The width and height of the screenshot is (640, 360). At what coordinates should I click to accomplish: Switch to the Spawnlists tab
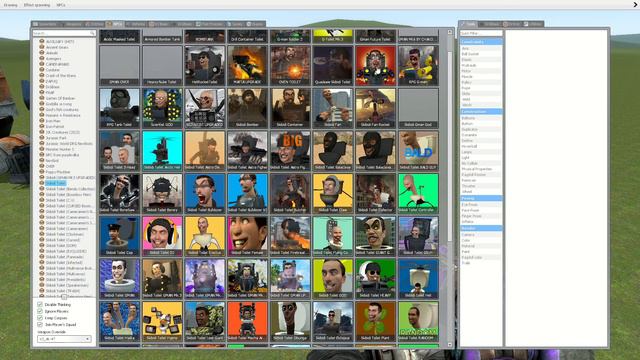(45, 24)
